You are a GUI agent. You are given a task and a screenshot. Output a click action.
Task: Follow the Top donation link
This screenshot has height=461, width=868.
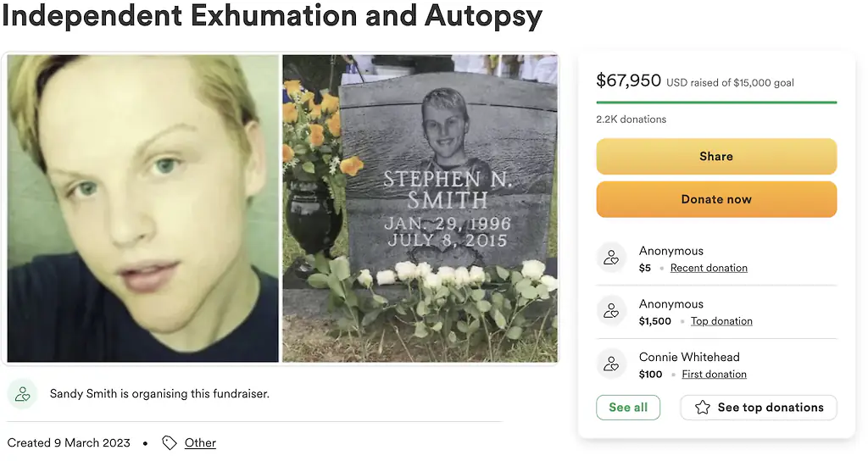coord(721,321)
